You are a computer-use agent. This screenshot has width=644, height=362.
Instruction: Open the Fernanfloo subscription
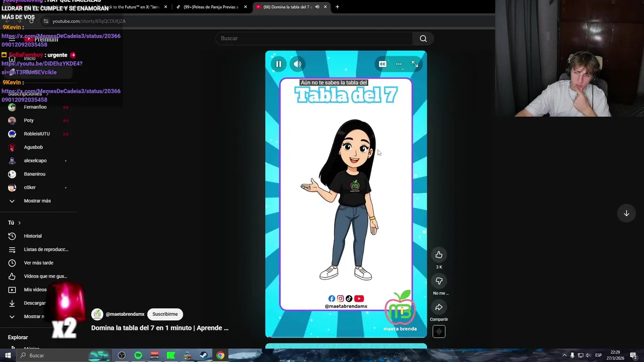[x=35, y=107]
